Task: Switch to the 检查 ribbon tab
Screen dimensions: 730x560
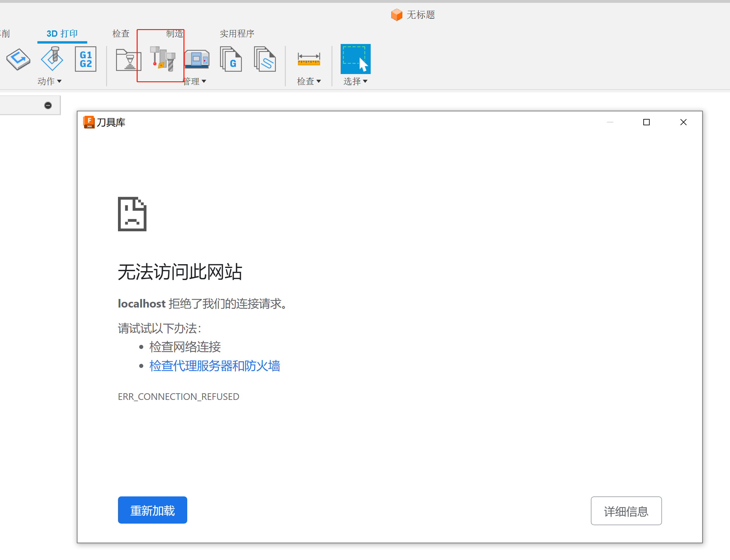Action: click(x=121, y=33)
